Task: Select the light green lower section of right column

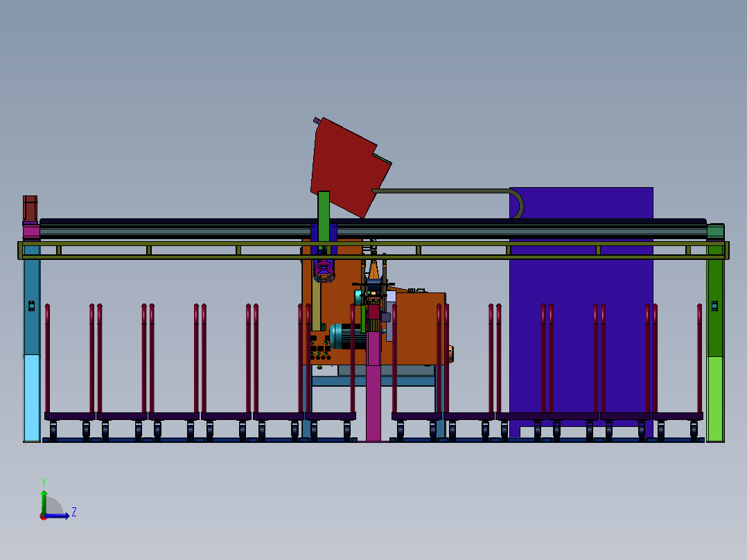Action: (x=715, y=399)
